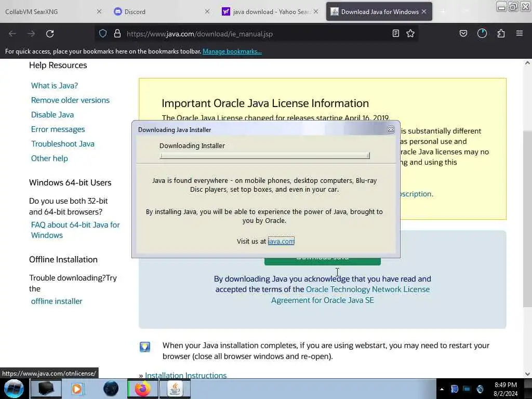Open the media player taskbar icon
Viewport: 532px width, 399px height.
click(x=77, y=389)
